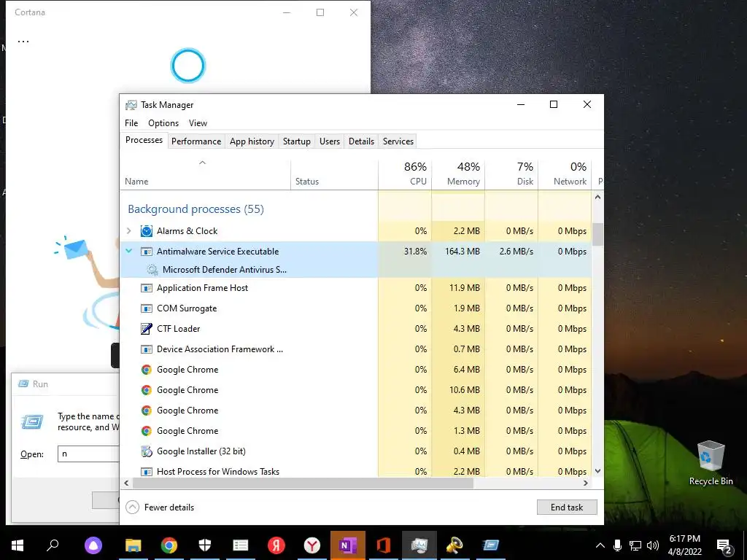
Task: Open Microsoft Office from the taskbar
Action: pos(384,545)
